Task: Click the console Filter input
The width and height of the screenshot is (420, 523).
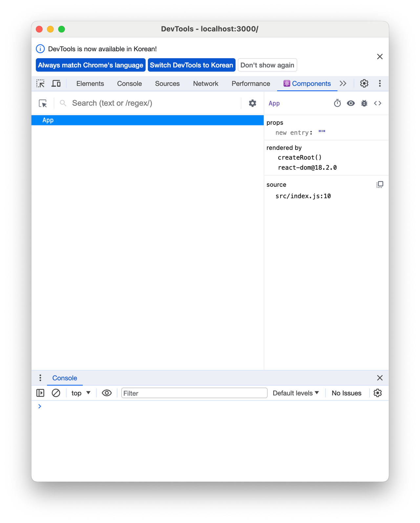Action: click(x=194, y=393)
